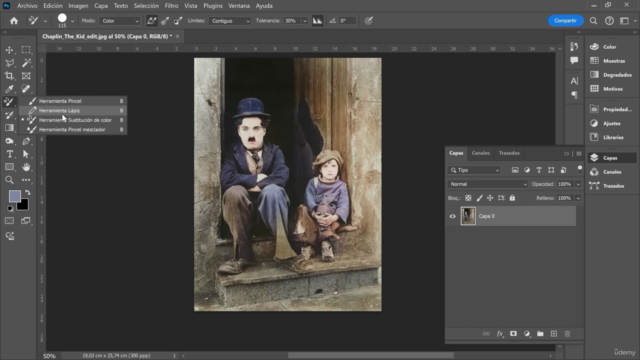Viewport: 640px width, 360px height.
Task: Select the Pen tool
Action: (26, 141)
